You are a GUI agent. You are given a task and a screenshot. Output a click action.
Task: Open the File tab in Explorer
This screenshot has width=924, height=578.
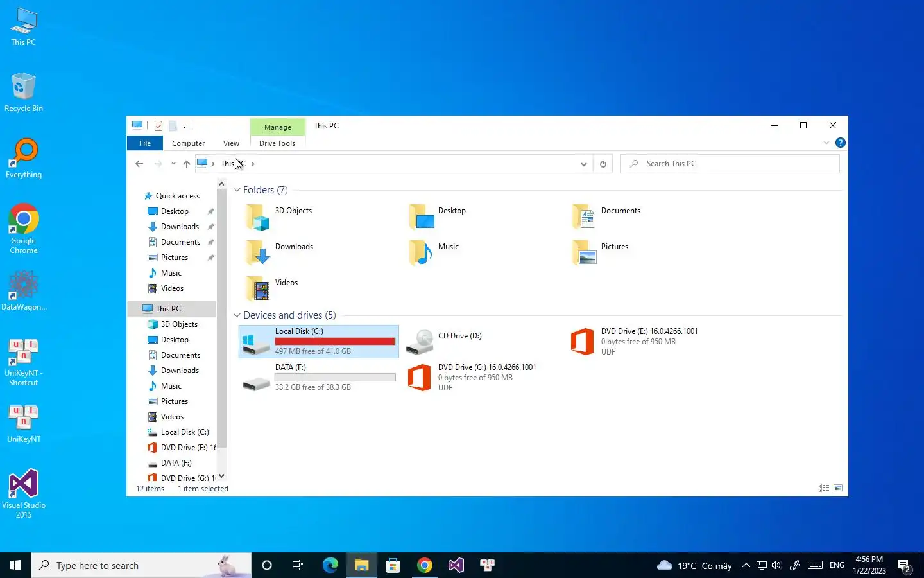pyautogui.click(x=145, y=143)
